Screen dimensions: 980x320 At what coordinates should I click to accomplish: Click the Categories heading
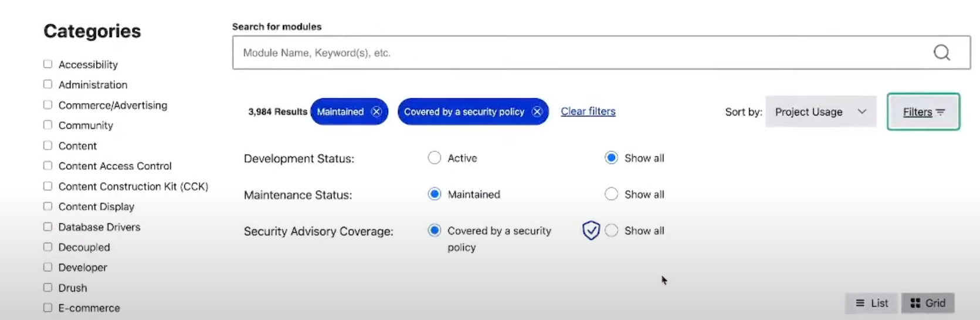click(92, 31)
